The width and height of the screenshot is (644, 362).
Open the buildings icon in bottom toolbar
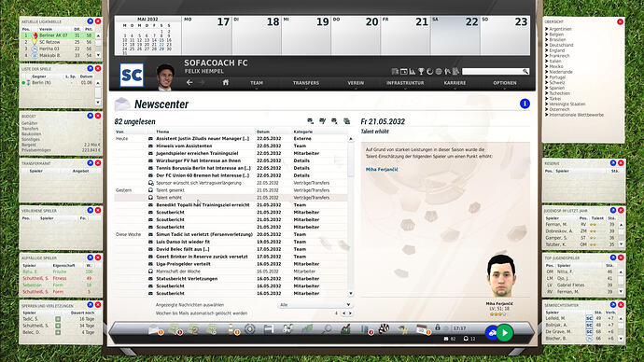(x=365, y=329)
